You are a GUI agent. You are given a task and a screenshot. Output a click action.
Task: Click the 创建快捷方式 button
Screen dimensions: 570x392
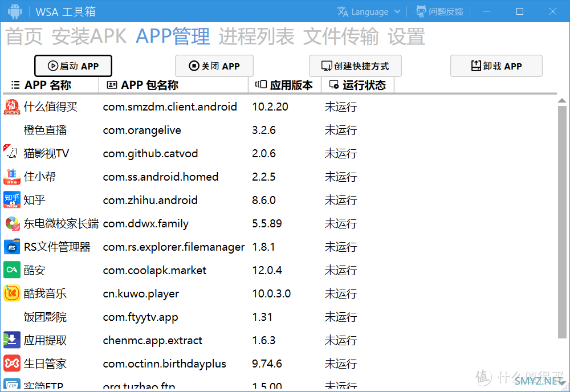355,66
